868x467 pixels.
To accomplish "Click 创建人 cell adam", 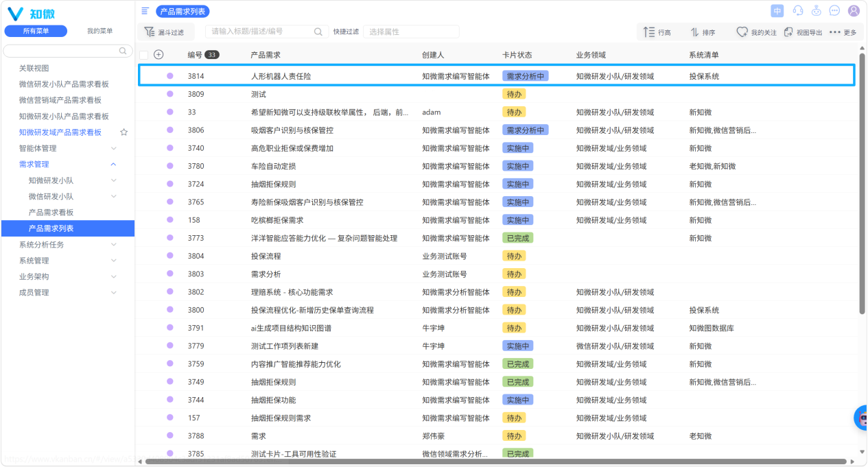I will [x=432, y=112].
